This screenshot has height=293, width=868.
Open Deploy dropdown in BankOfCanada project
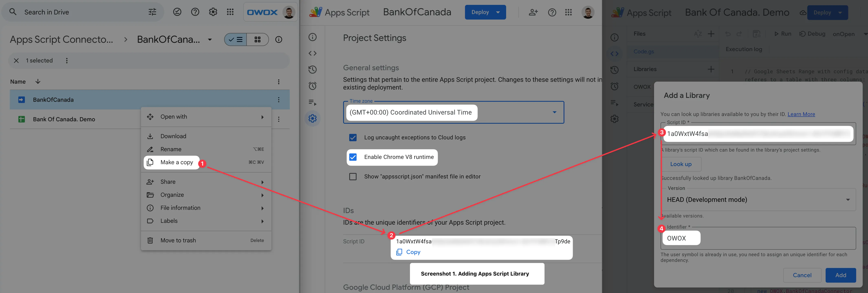pos(485,12)
